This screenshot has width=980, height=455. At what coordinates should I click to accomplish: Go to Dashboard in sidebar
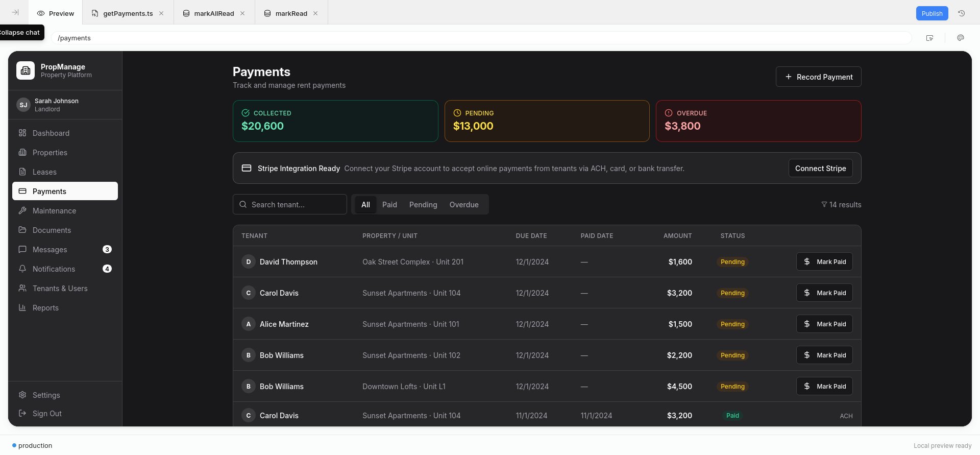(x=65, y=133)
